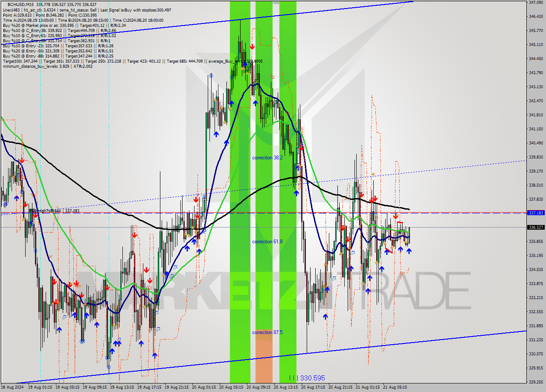The width and height of the screenshot is (546, 392).
Task: Select the 343.130 price scale value
Action: [536, 86]
